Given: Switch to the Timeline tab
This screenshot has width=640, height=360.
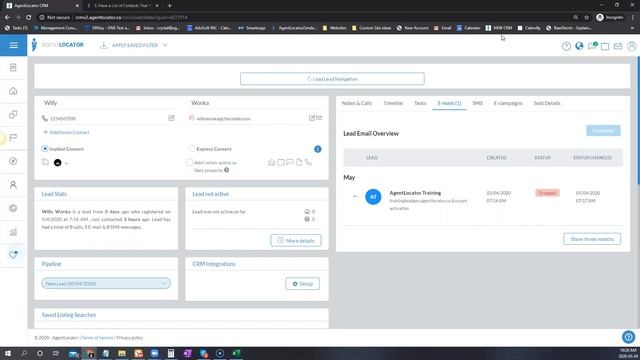Looking at the screenshot, I should coord(393,103).
